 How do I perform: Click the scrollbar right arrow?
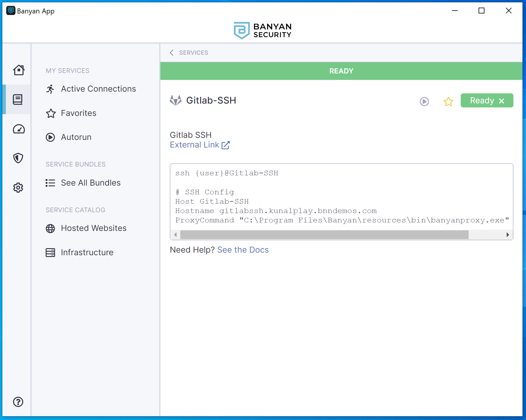click(x=508, y=235)
